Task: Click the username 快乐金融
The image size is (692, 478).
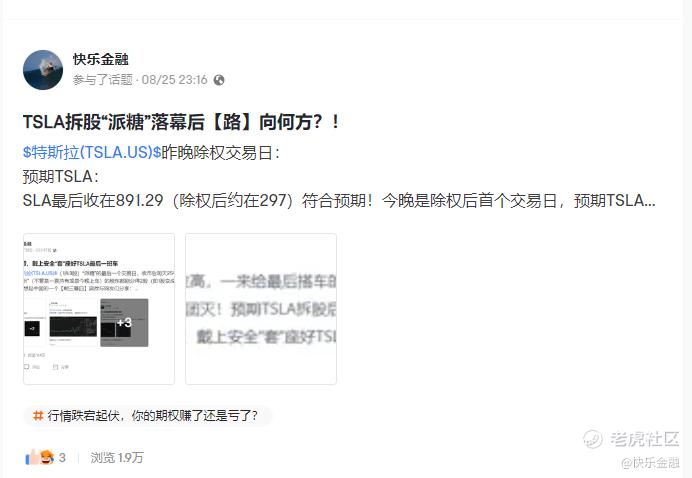Action: pyautogui.click(x=101, y=59)
